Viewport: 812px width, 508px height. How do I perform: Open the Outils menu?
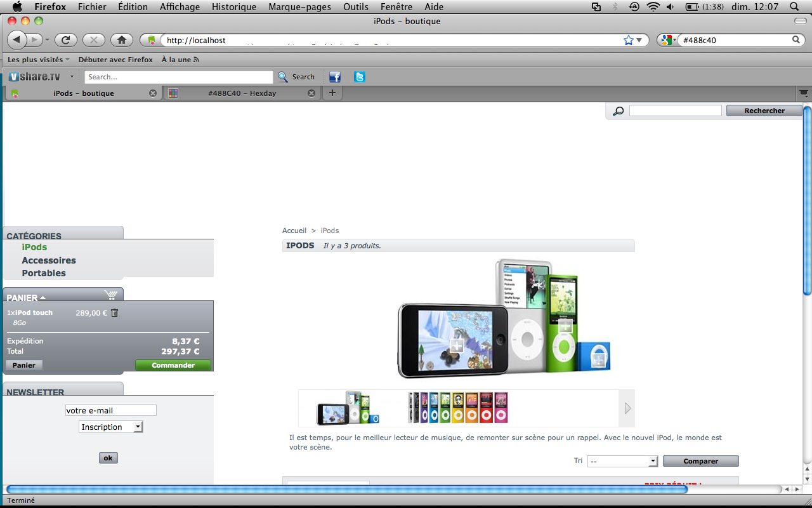tap(356, 7)
